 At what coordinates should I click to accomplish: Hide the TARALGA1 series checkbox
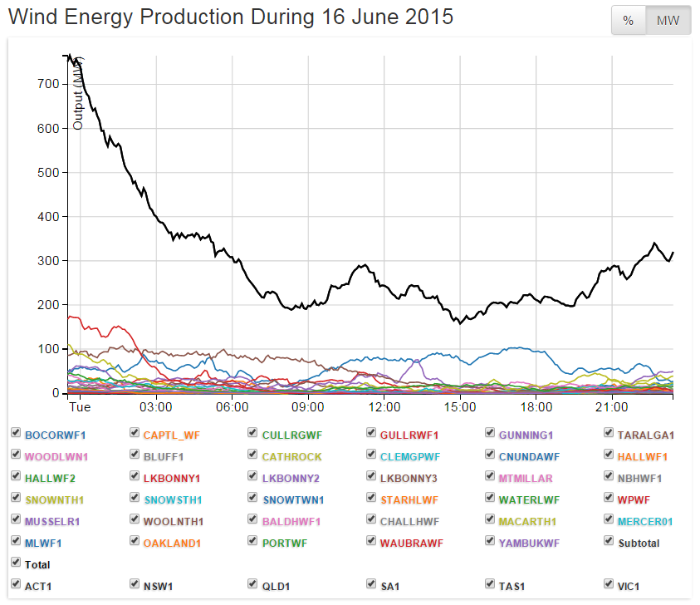tap(609, 434)
